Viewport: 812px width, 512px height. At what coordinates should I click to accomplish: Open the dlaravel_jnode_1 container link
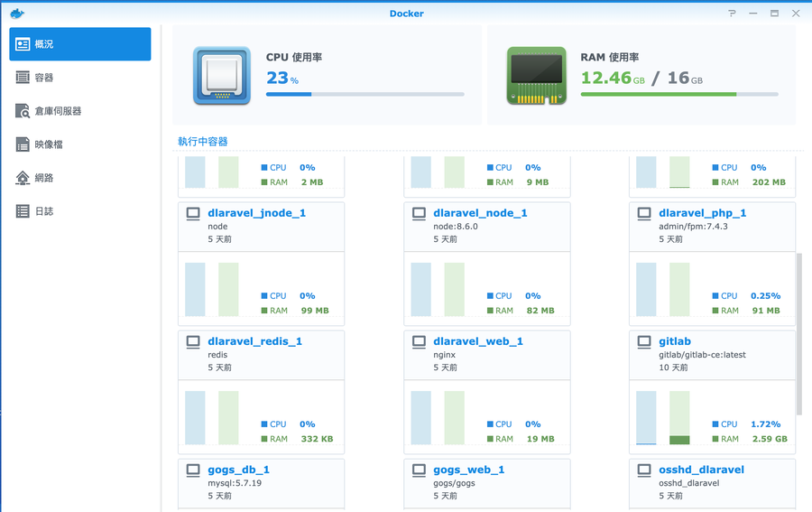coord(257,213)
